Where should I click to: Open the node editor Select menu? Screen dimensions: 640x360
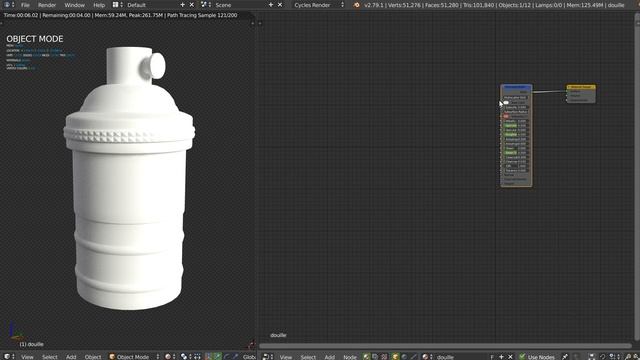click(308, 357)
